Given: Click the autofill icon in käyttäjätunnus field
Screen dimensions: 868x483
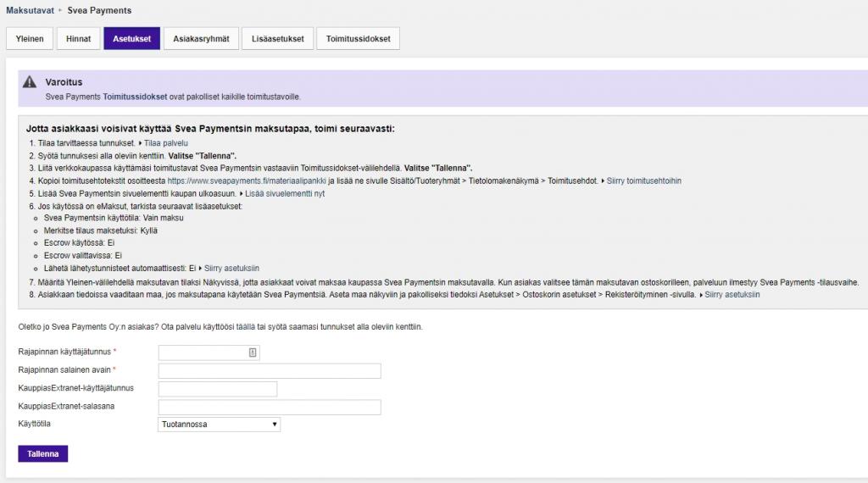Looking at the screenshot, I should [253, 353].
